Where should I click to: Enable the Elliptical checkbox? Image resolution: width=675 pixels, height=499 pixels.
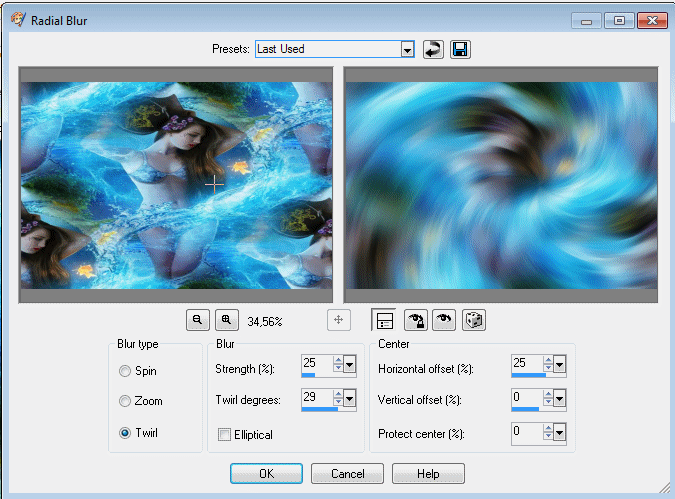pos(224,434)
